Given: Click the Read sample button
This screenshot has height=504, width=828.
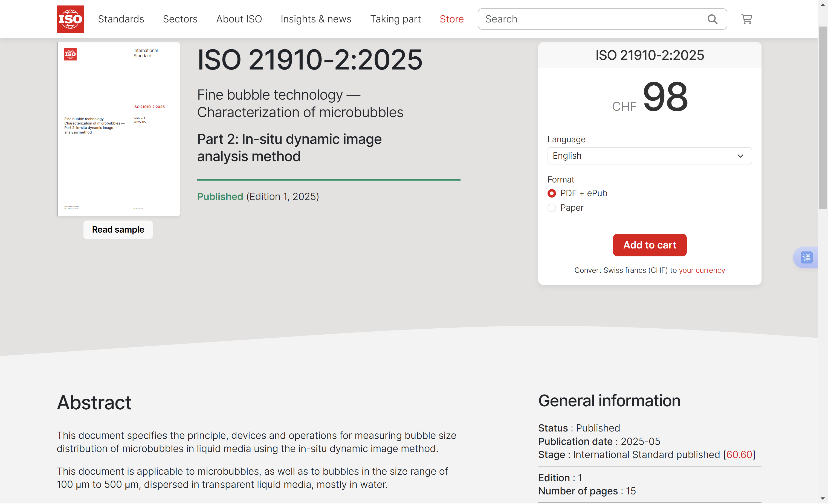Looking at the screenshot, I should [x=118, y=230].
